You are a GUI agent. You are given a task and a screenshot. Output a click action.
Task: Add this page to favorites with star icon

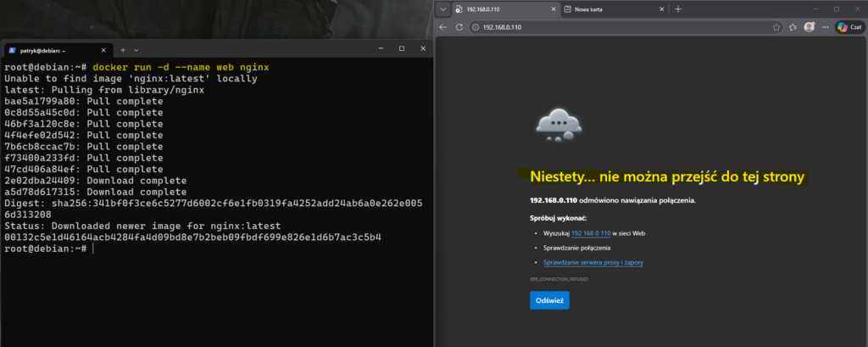pyautogui.click(x=776, y=27)
